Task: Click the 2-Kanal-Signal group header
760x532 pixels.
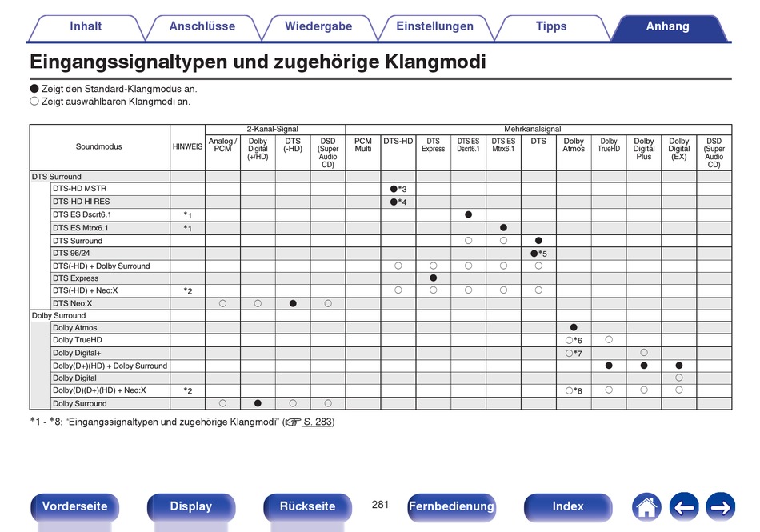Action: coord(272,130)
